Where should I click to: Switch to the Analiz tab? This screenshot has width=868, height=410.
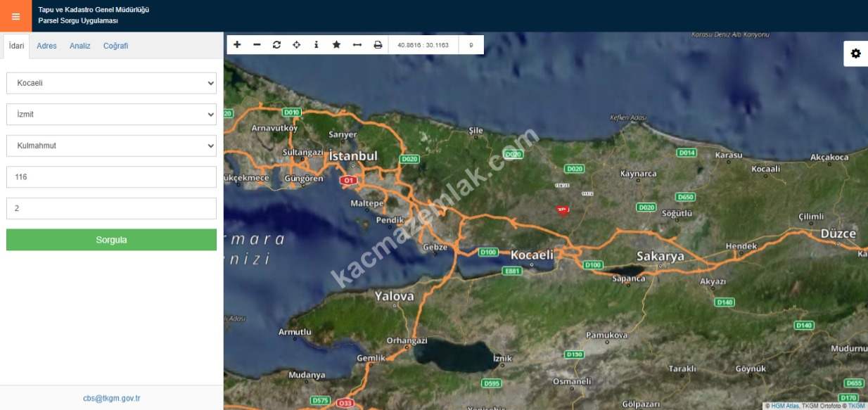(x=79, y=46)
